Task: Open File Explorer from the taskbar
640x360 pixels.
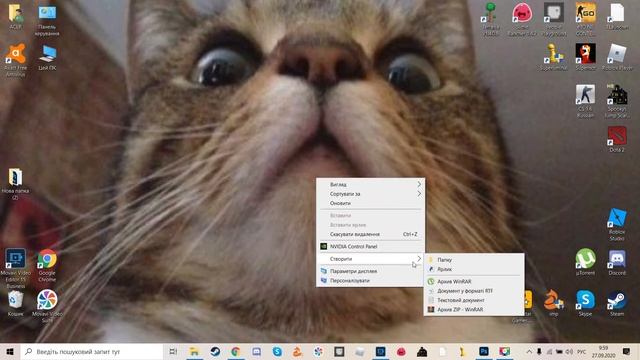Action: tap(194, 351)
